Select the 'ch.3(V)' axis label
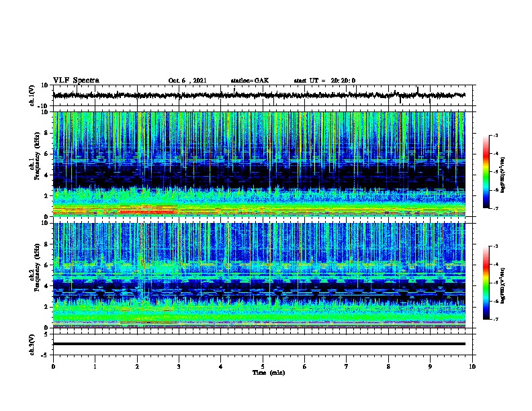Screen dimensions: 532x411 (32, 345)
